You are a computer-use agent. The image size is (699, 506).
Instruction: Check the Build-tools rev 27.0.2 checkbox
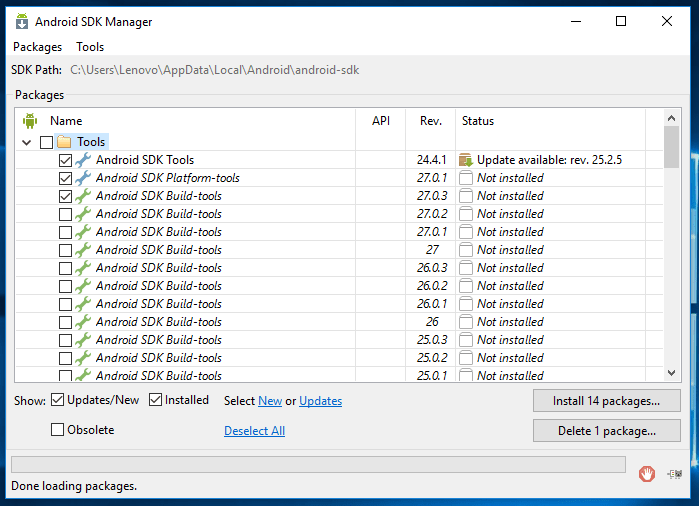point(65,214)
